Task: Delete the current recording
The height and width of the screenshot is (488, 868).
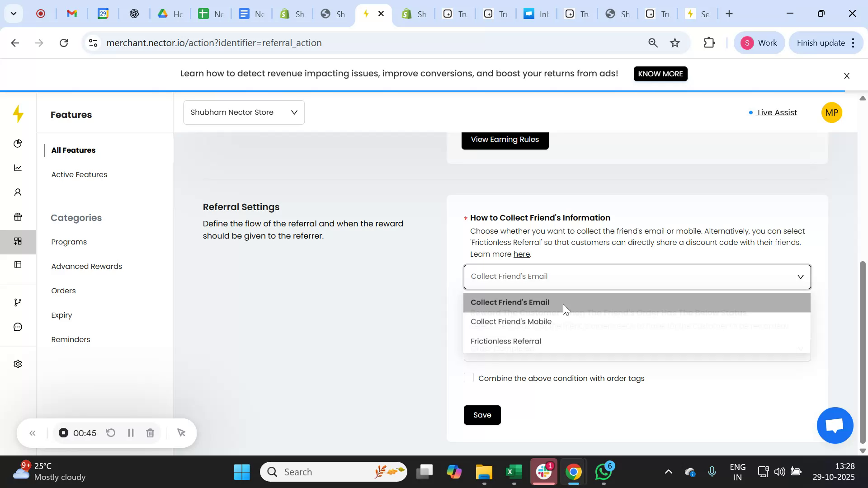Action: [x=150, y=432]
